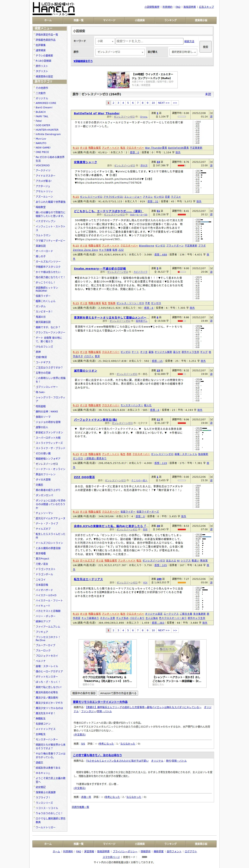Go to page 10 below the results
Viewport: 249px width, 868px height.
coord(153,630)
